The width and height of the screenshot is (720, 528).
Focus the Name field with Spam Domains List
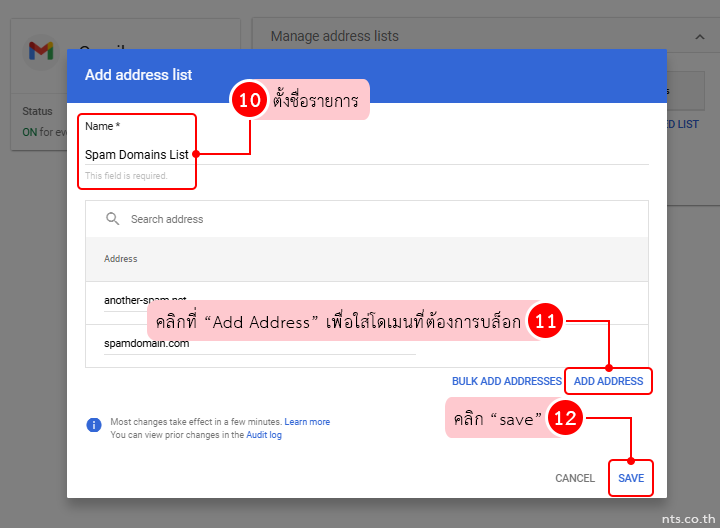pyautogui.click(x=136, y=154)
